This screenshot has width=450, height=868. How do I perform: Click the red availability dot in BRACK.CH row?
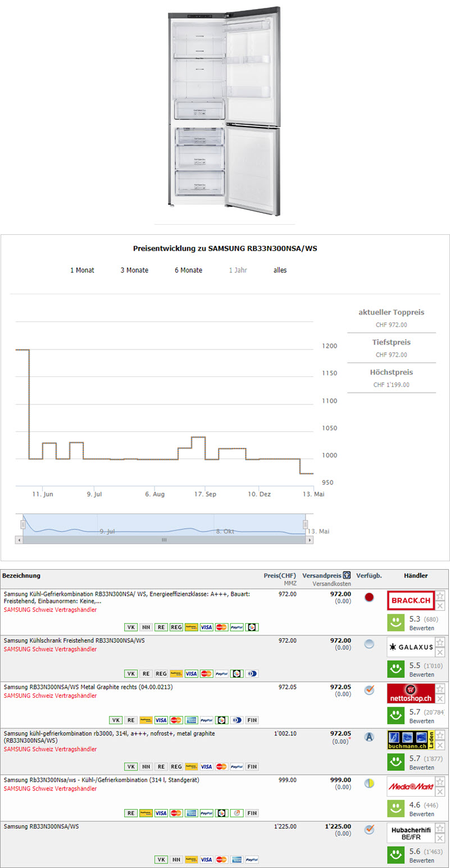(x=369, y=597)
